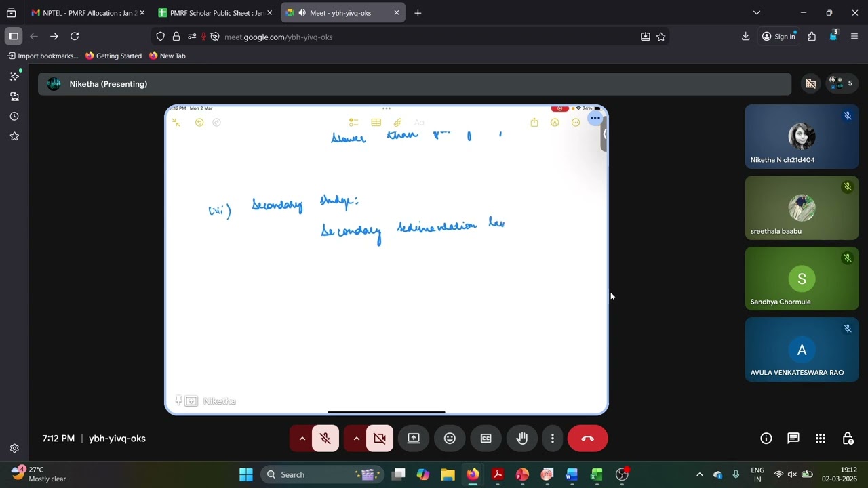The width and height of the screenshot is (868, 488).
Task: Open host controls lock icon
Action: pos(848,439)
